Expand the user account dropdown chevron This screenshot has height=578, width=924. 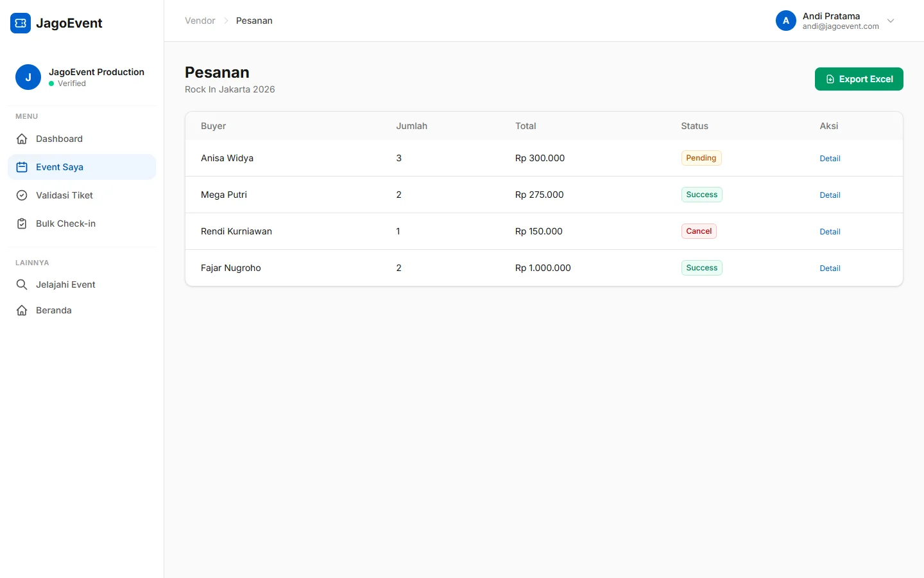[x=891, y=21]
